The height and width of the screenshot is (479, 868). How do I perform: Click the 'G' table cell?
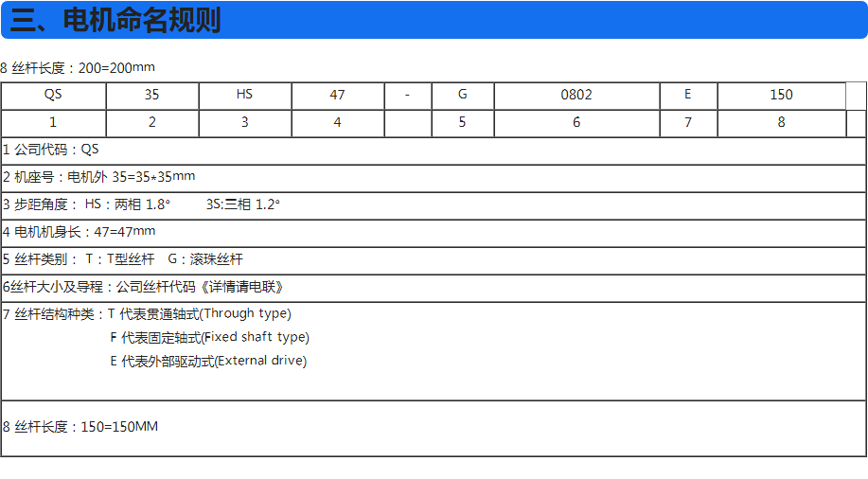pos(463,96)
